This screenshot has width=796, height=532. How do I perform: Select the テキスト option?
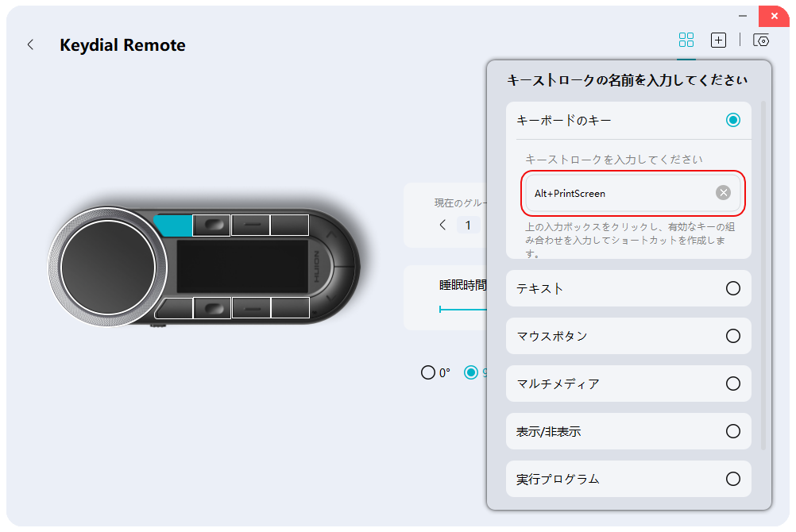pyautogui.click(x=628, y=288)
